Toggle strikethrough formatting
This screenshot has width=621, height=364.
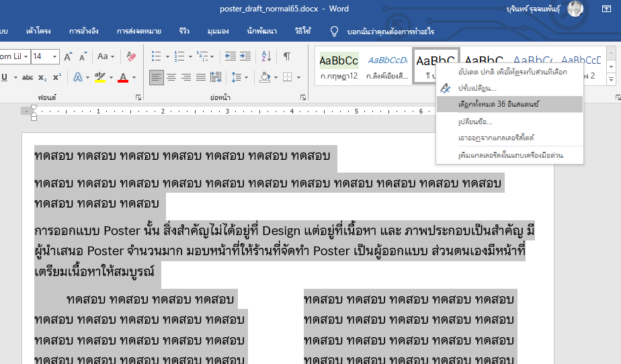point(27,78)
